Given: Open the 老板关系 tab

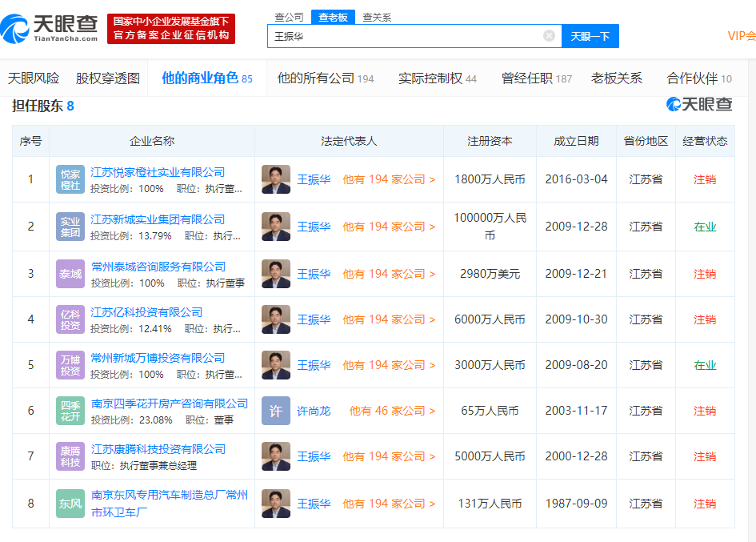Looking at the screenshot, I should (617, 78).
